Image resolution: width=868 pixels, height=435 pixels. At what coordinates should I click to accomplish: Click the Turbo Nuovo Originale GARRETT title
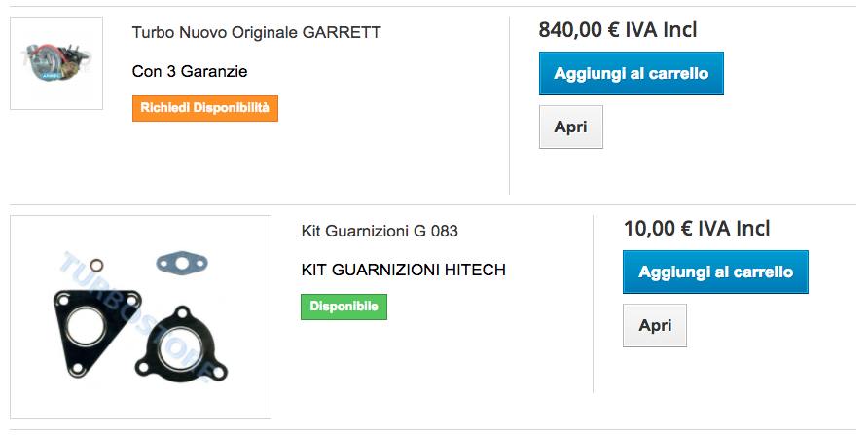pyautogui.click(x=256, y=32)
